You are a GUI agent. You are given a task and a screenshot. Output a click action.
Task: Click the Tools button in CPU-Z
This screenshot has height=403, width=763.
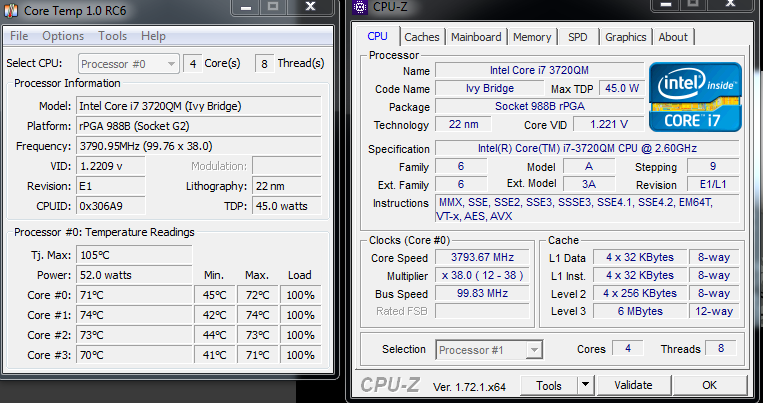549,385
